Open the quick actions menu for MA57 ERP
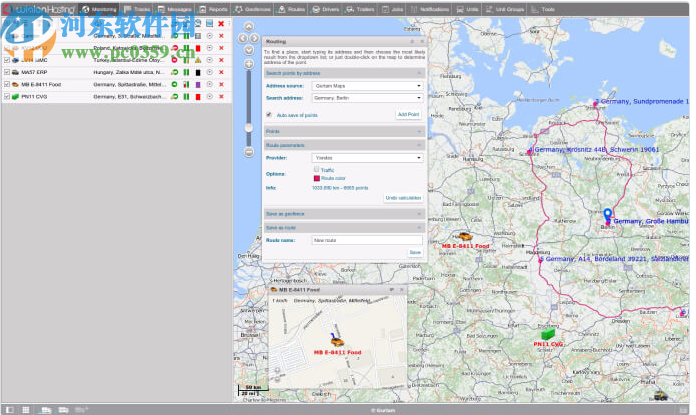Screen dimensions: 696x415 coord(210,72)
